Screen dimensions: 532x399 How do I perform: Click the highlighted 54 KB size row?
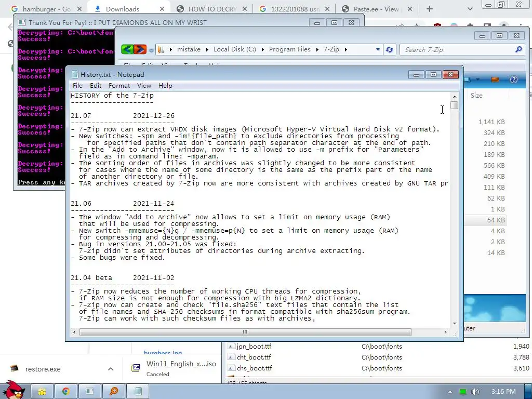pos(496,220)
